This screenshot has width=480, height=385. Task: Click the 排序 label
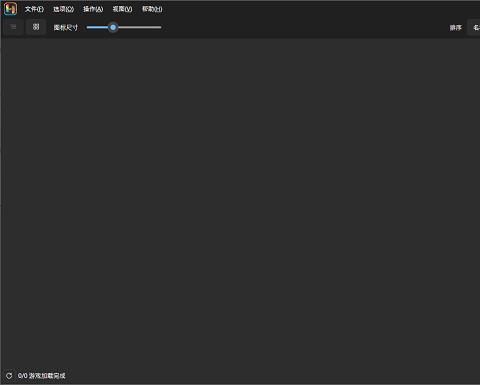pos(456,27)
